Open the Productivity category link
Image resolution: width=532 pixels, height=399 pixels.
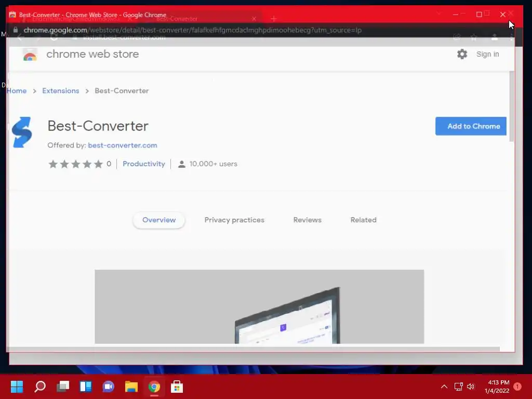pos(144,164)
